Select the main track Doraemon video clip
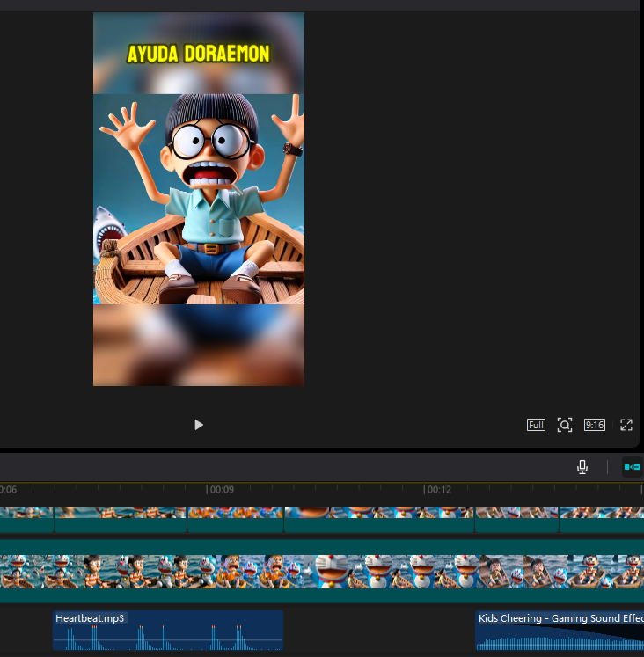Image resolution: width=644 pixels, height=657 pixels. tap(322, 571)
